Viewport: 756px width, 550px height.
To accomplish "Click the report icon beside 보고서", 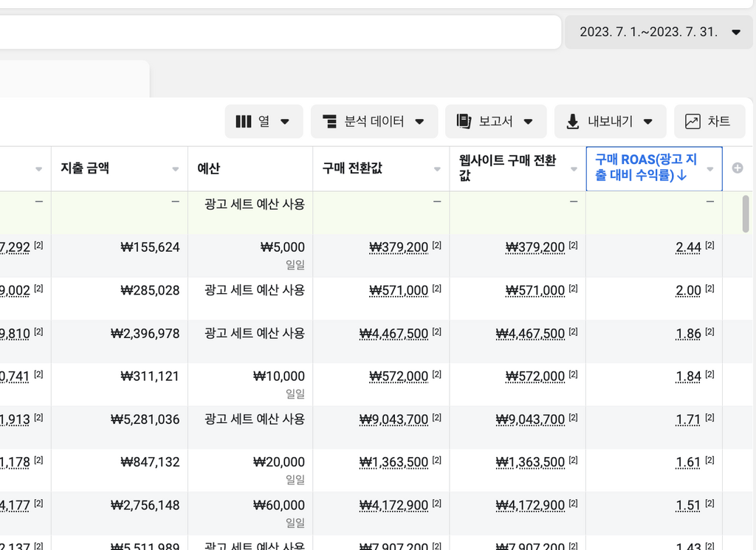I will coord(464,122).
